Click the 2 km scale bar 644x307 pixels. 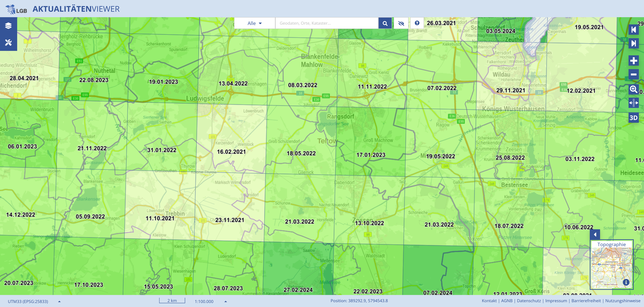coord(172,300)
